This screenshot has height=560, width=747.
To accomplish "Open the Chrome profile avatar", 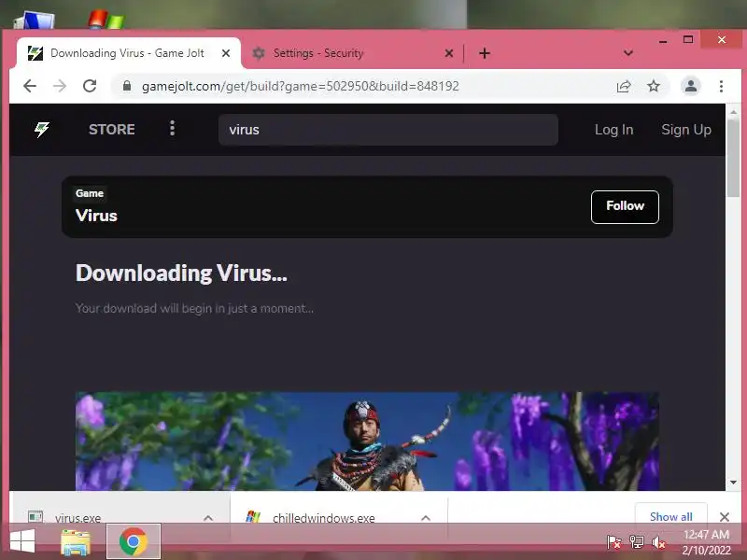I will coord(691,86).
